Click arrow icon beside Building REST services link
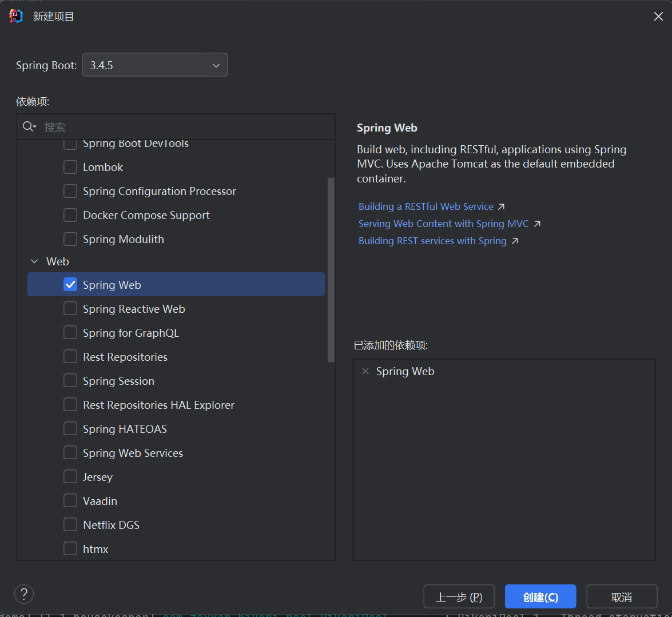Viewport: 672px width, 617px height. (515, 241)
